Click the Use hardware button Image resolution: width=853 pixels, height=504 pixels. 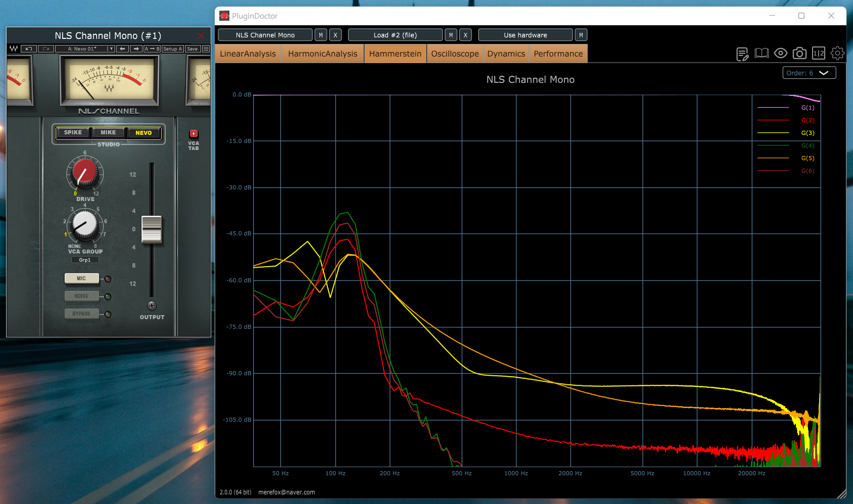[525, 35]
